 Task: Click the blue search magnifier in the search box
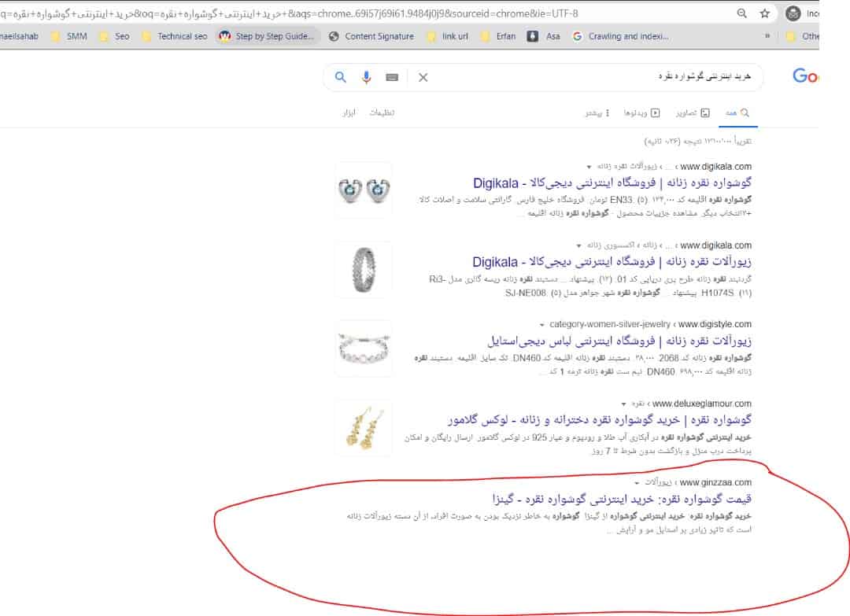click(x=340, y=77)
